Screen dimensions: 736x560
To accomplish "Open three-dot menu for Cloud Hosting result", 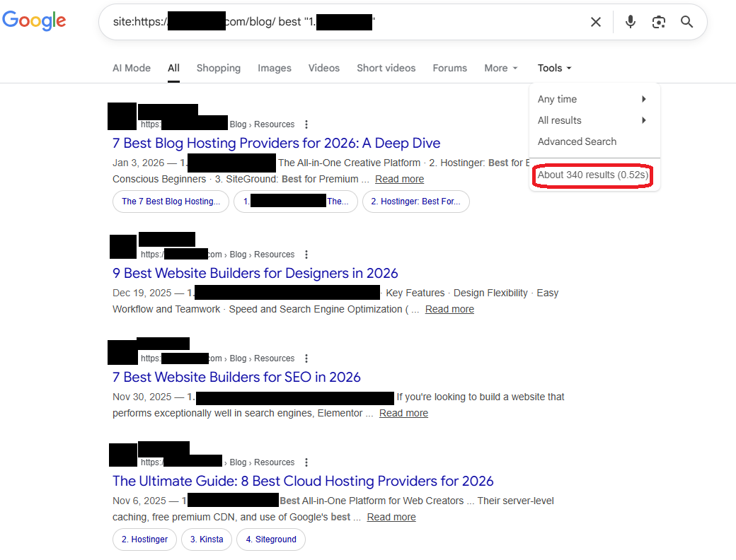I will 306,462.
